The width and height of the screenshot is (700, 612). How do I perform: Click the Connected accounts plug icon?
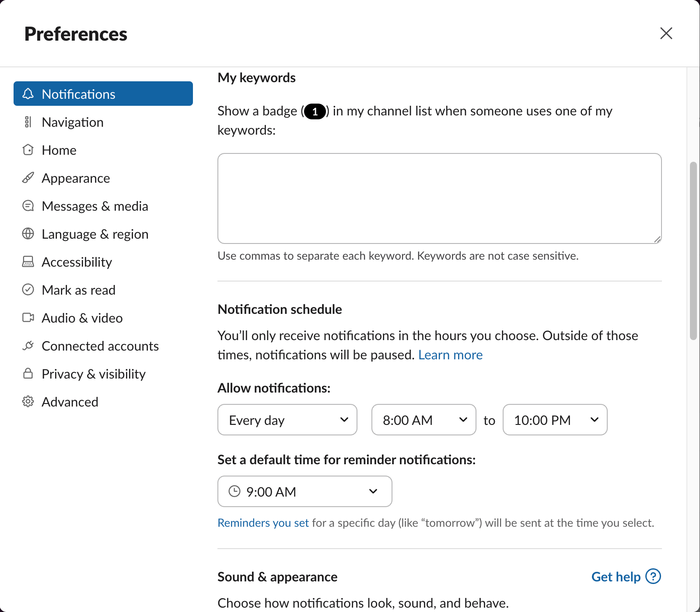pyautogui.click(x=28, y=346)
